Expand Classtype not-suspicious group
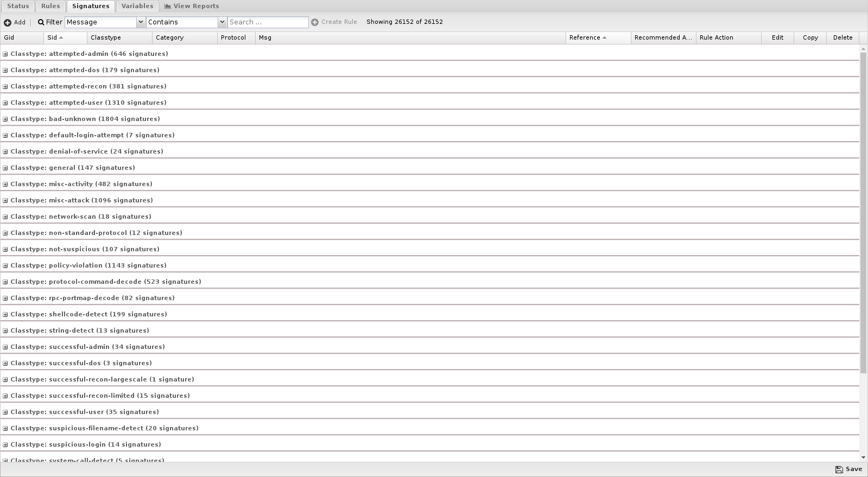Screen dimensions: 868x477 pyautogui.click(x=5, y=249)
